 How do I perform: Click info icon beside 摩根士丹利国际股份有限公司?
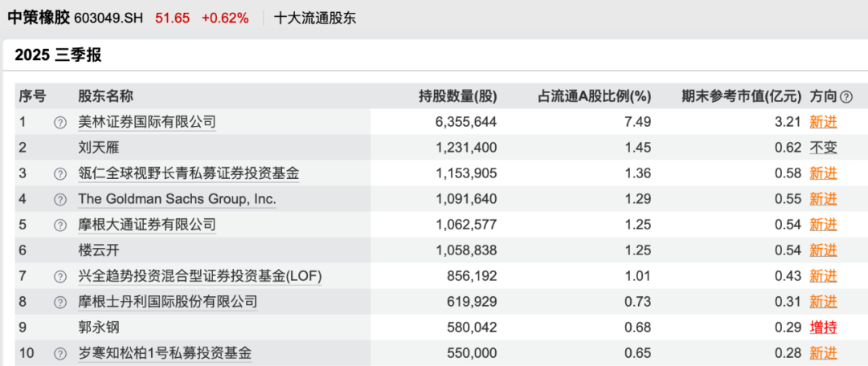pos(59,302)
